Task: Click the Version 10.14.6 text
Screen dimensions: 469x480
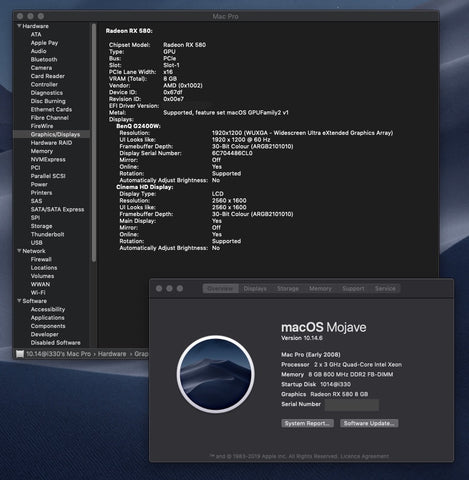Action: [302, 338]
